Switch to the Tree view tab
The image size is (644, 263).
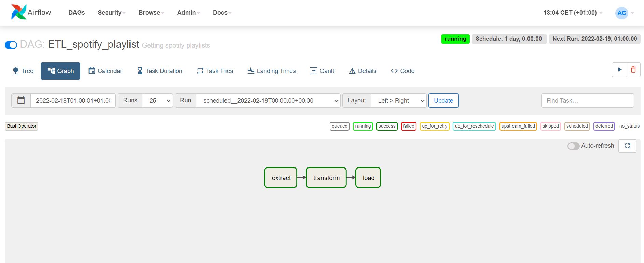[x=23, y=71]
